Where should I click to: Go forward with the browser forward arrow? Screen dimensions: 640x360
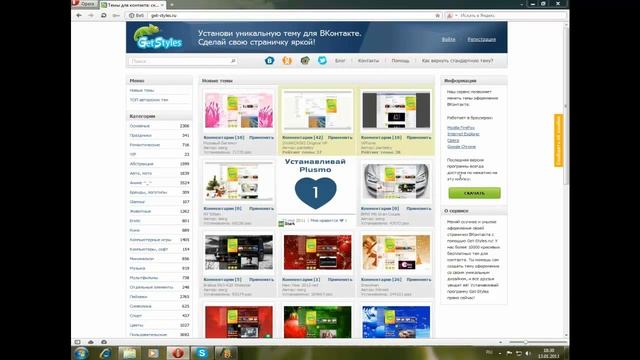pos(91,16)
